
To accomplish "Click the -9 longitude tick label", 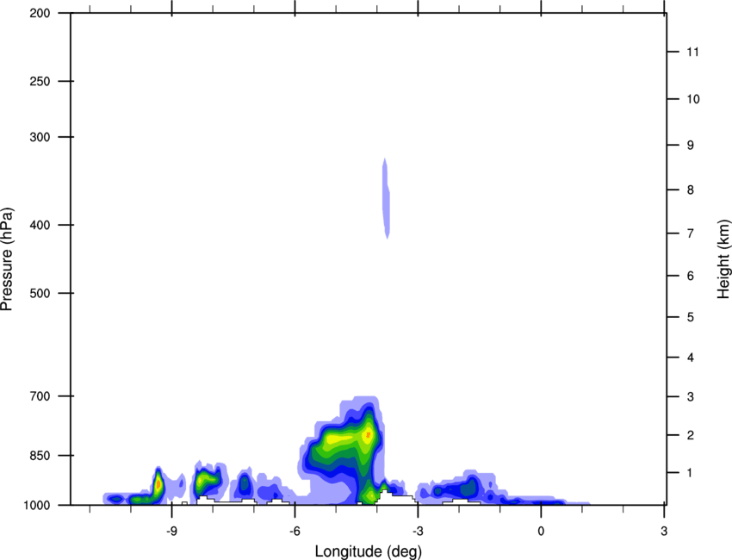I will [171, 531].
